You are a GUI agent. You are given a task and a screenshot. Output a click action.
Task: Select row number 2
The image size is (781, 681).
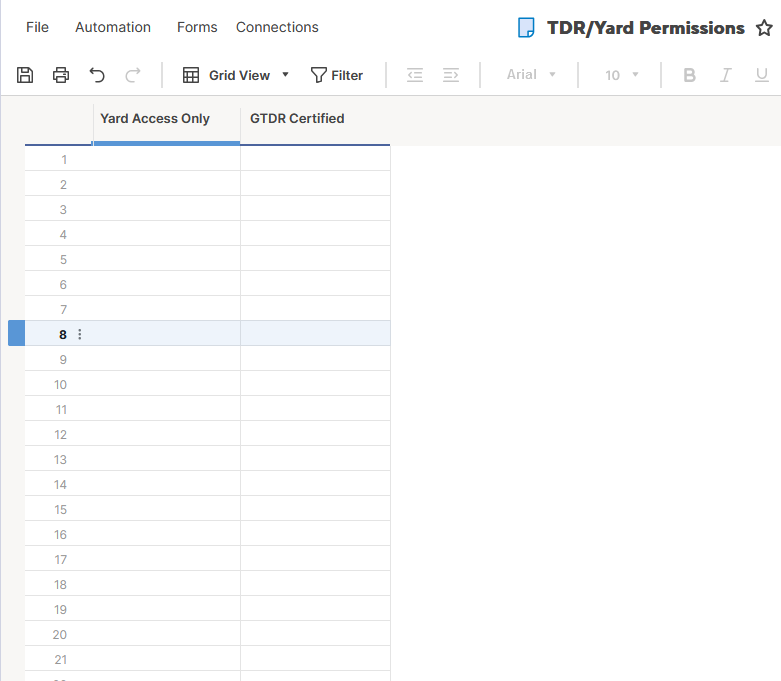pyautogui.click(x=63, y=184)
